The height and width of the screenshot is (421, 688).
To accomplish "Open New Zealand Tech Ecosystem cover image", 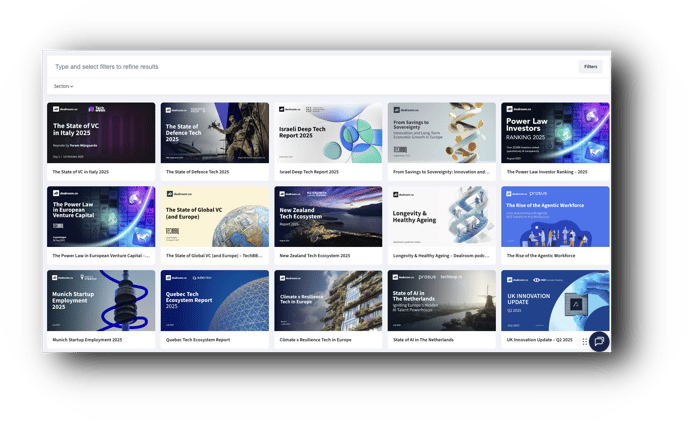I will point(328,216).
